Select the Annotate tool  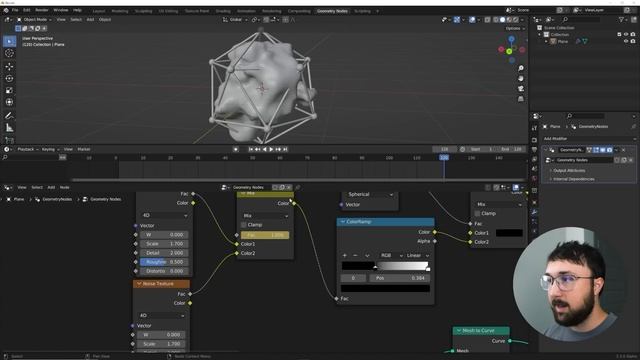9,116
